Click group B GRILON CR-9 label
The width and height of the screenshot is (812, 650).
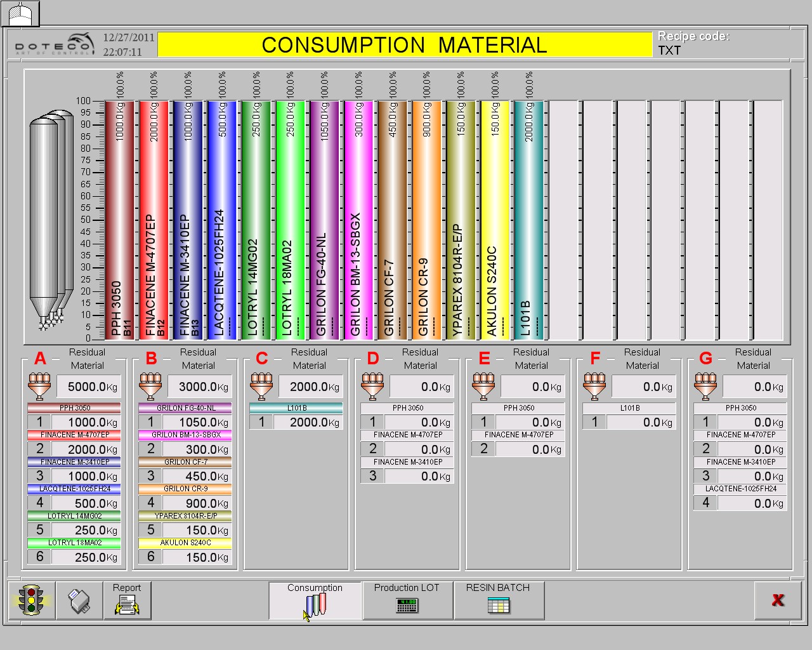coord(185,489)
